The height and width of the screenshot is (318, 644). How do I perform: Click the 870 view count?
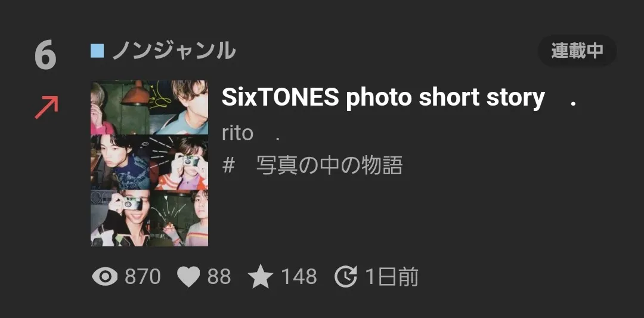[x=143, y=276]
